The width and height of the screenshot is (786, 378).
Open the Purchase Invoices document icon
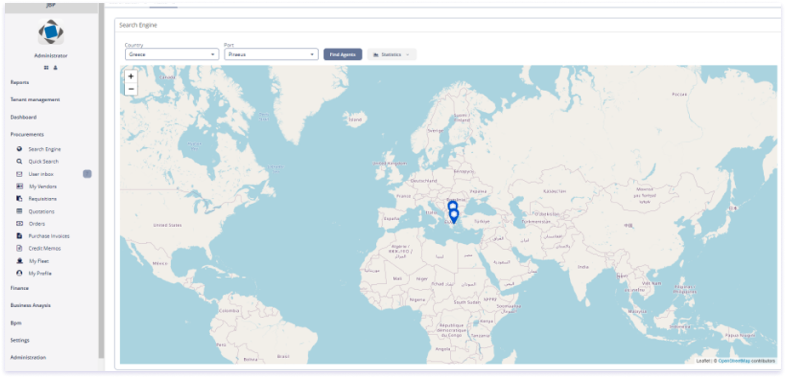coord(19,236)
